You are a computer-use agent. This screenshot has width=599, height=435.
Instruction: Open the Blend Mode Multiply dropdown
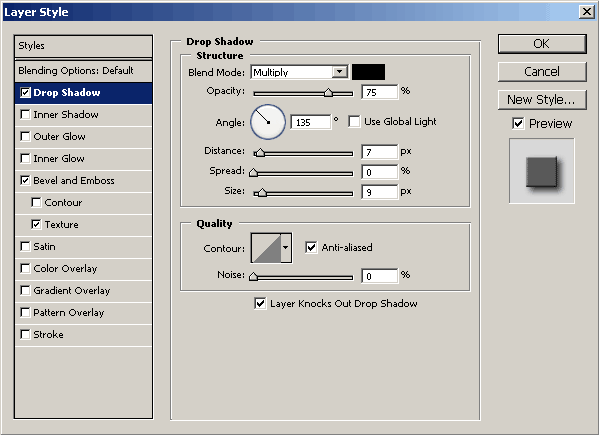[299, 72]
